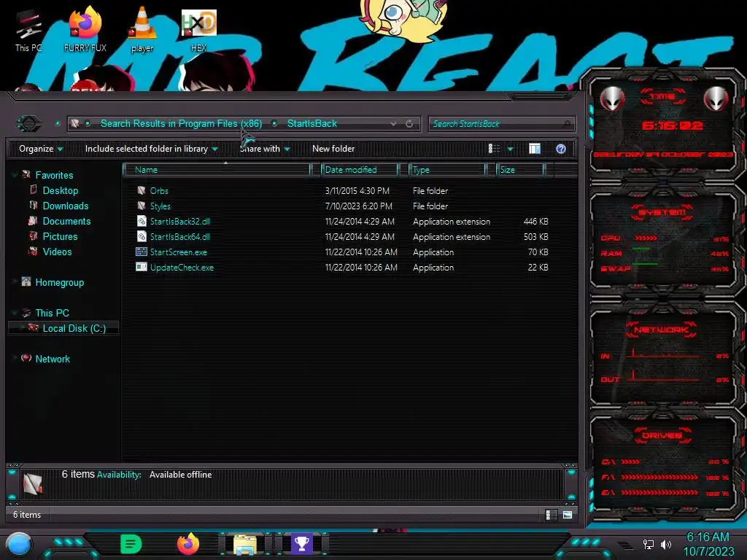Select This PC in navigation pane
This screenshot has height=560, width=747.
click(52, 313)
